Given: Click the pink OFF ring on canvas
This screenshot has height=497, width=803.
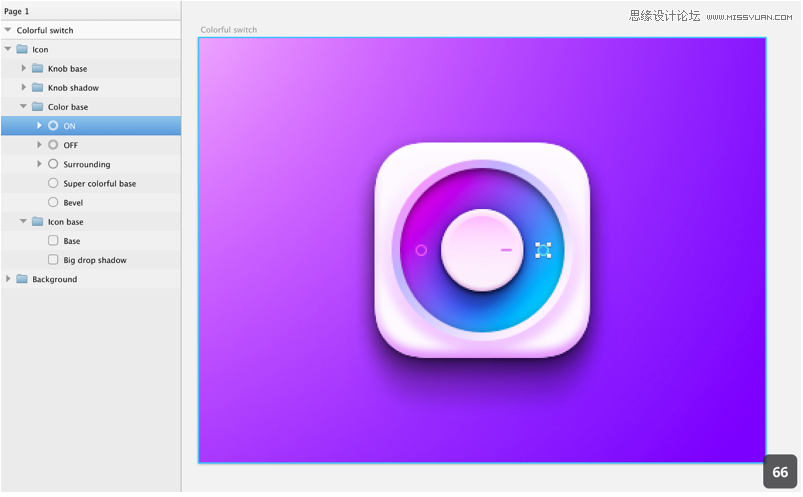Looking at the screenshot, I should coord(421,250).
